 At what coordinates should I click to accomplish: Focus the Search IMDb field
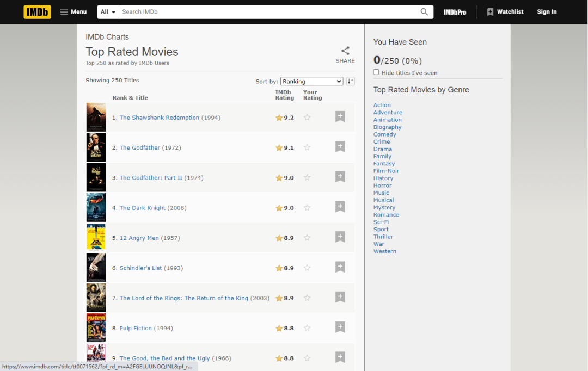pyautogui.click(x=268, y=12)
